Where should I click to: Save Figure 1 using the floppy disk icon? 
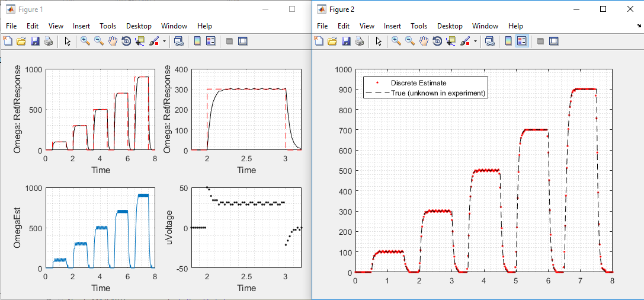point(35,41)
